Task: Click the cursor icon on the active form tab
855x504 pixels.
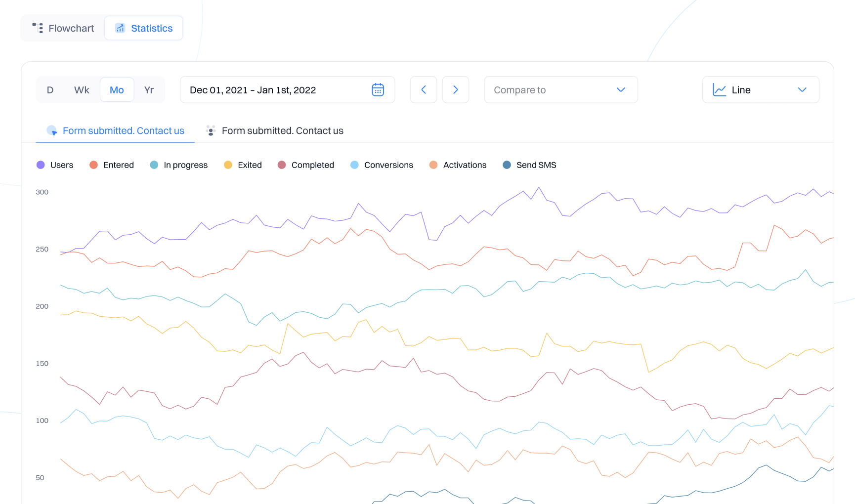Action: [x=52, y=130]
